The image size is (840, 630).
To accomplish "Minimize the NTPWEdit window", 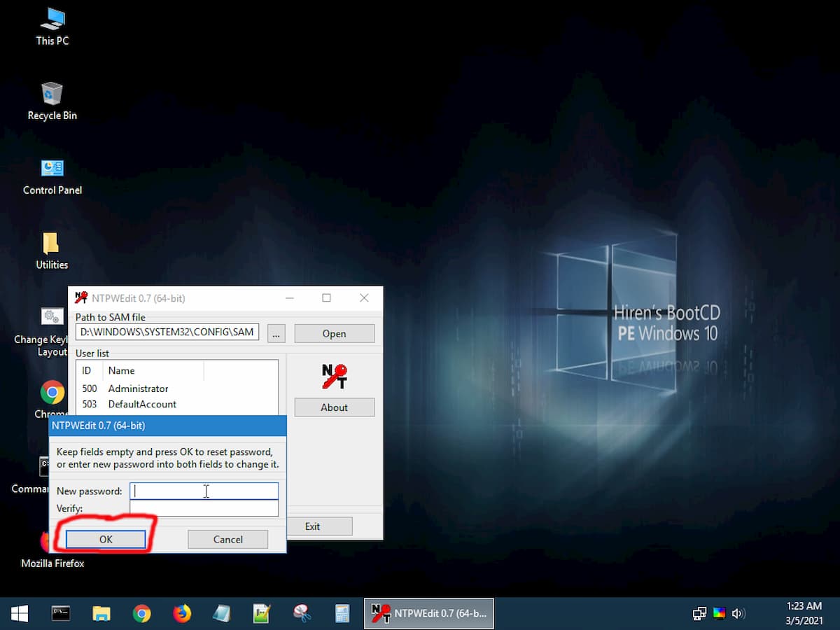I will pos(290,298).
